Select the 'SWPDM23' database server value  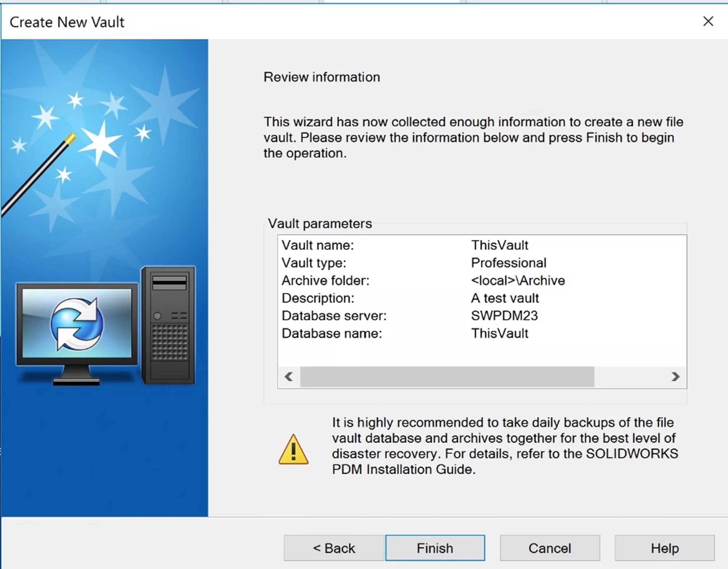coord(504,315)
